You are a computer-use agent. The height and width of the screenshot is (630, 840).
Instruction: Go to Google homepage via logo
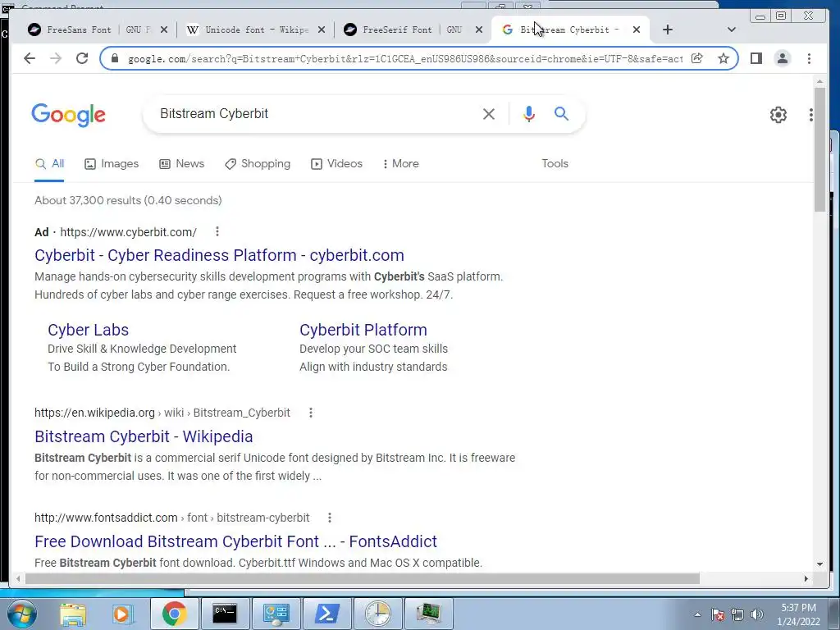69,115
